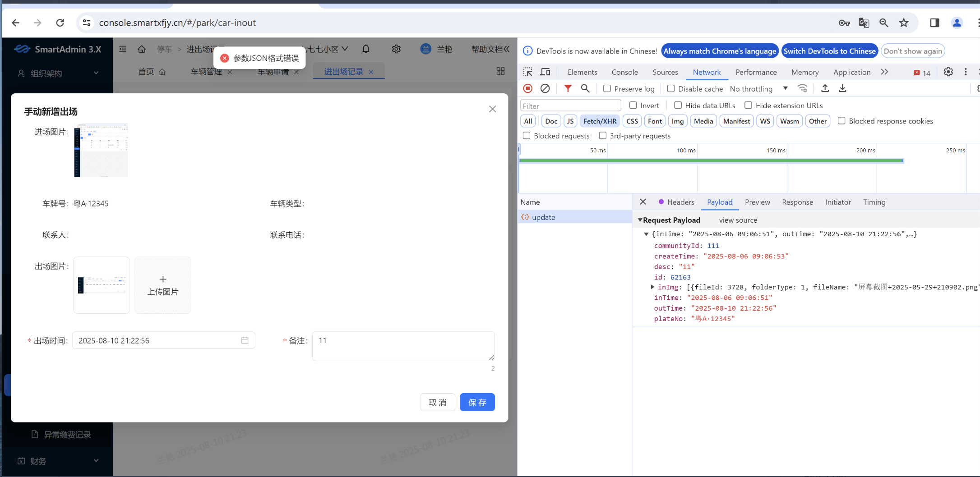Click the blue 保存 save button
Image resolution: width=980 pixels, height=477 pixels.
click(477, 402)
